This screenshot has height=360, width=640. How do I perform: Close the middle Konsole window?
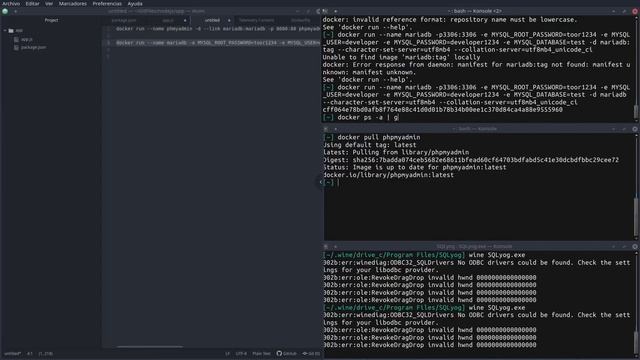635,129
